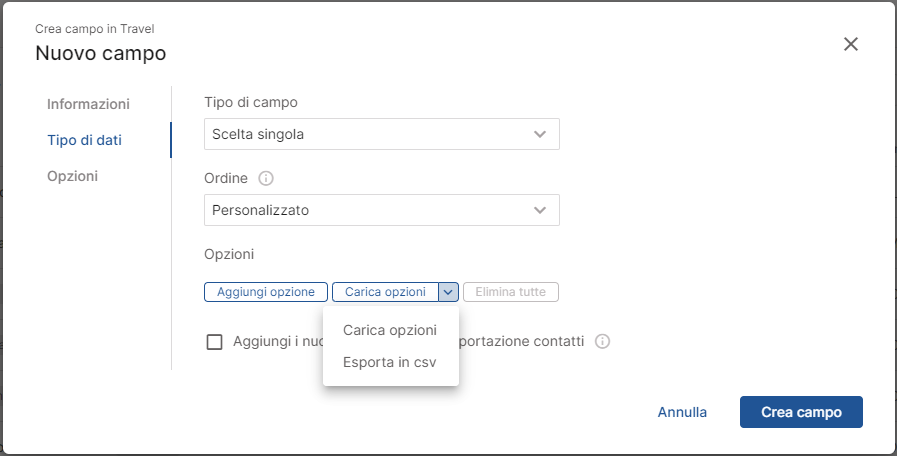Switch to the Informazioni tab
Image resolution: width=897 pixels, height=456 pixels.
[x=88, y=104]
